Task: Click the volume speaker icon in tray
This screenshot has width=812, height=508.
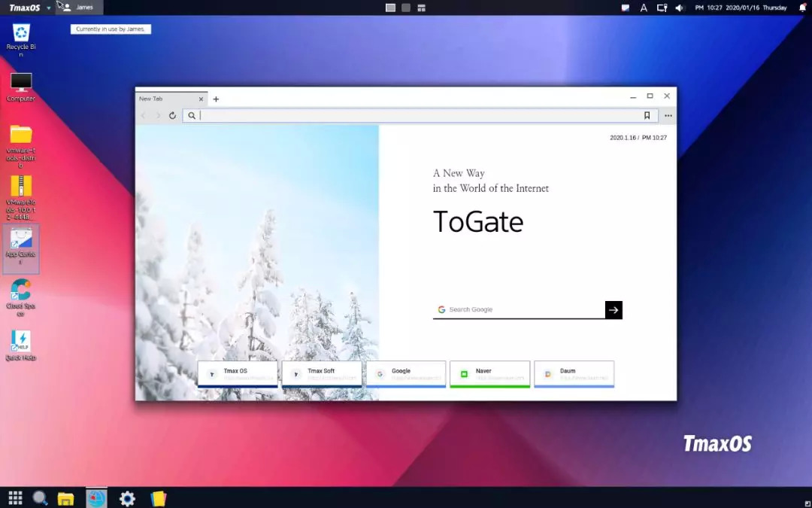Action: pyautogui.click(x=680, y=8)
